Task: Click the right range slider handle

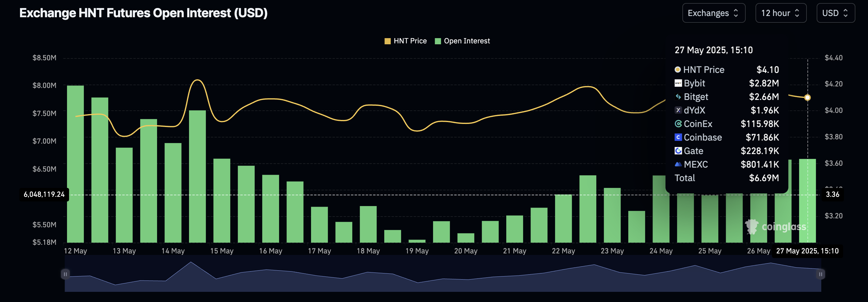Action: point(820,274)
